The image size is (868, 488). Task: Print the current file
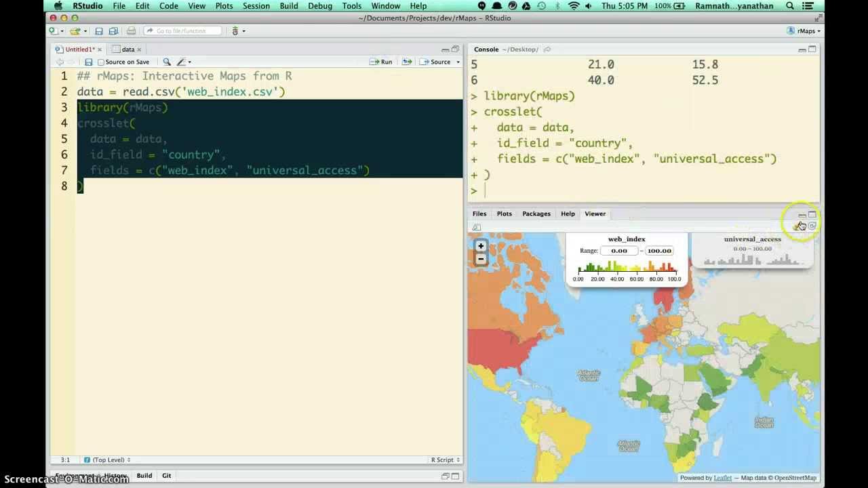[x=131, y=31]
